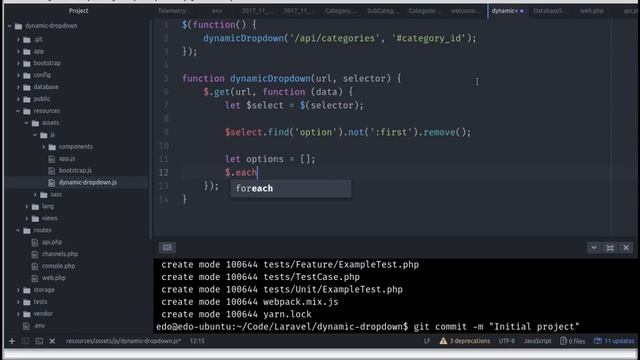
Task: Close the terminal panel
Action: click(x=626, y=247)
